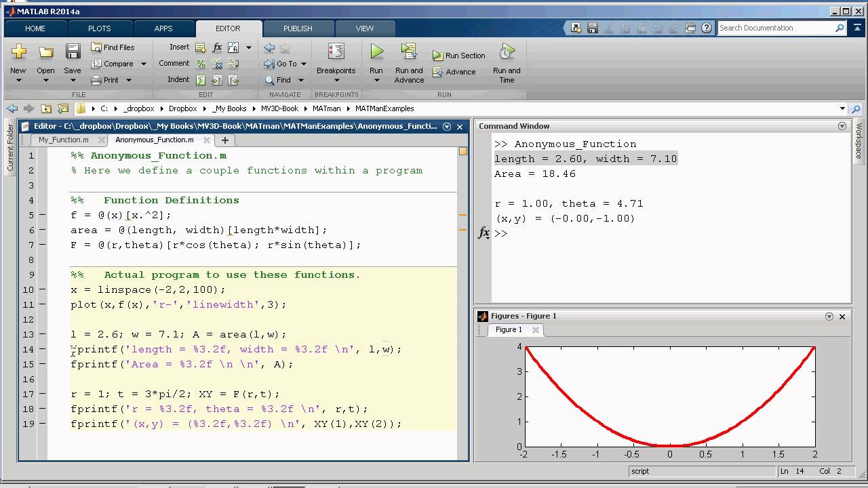This screenshot has height=488, width=868.
Task: Click the new shortcut icon in quick access bar
Action: coord(576,28)
